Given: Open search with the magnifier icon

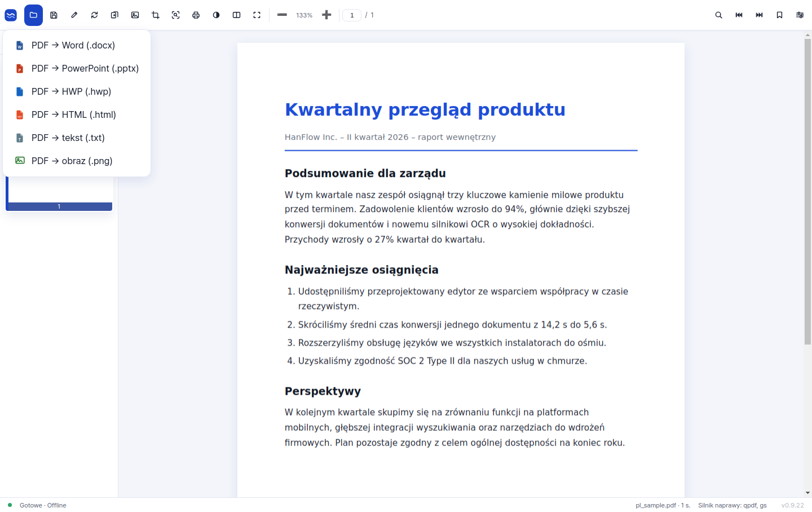Looking at the screenshot, I should click(x=718, y=15).
